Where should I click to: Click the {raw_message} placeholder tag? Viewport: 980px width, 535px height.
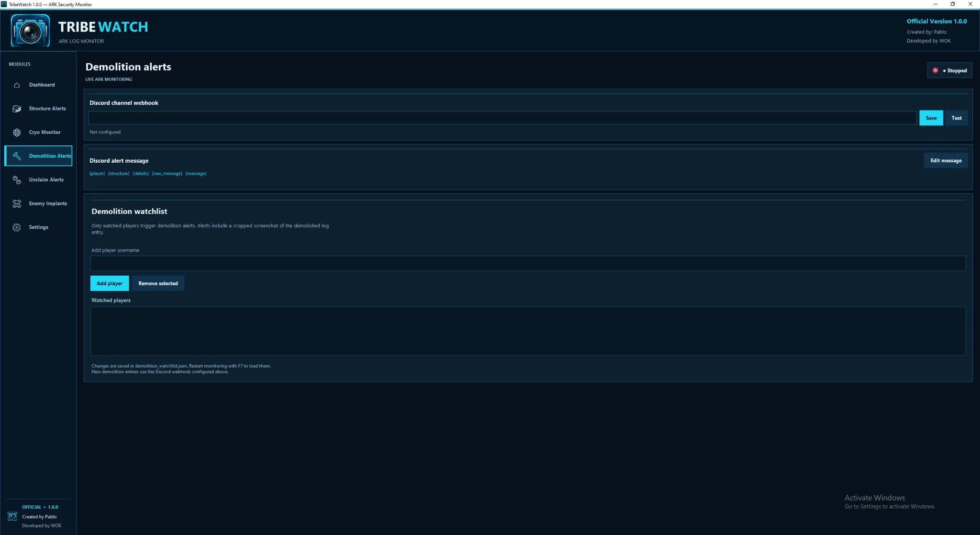(x=167, y=174)
